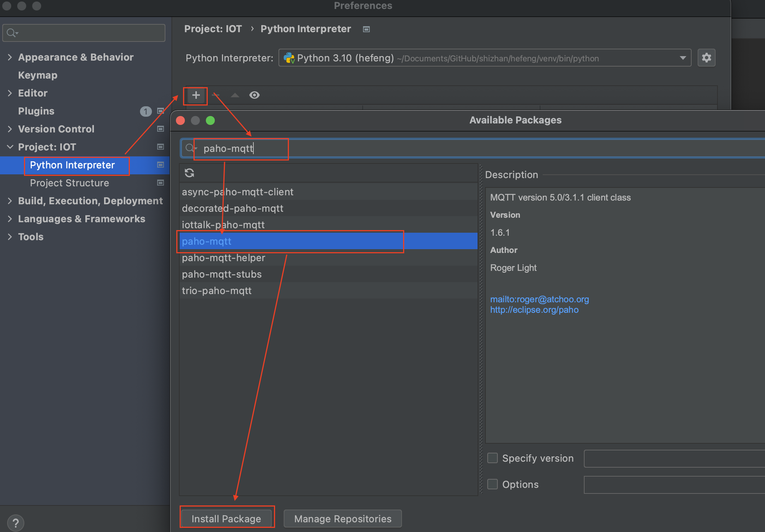Click the upgrade package arrow icon

click(x=235, y=95)
